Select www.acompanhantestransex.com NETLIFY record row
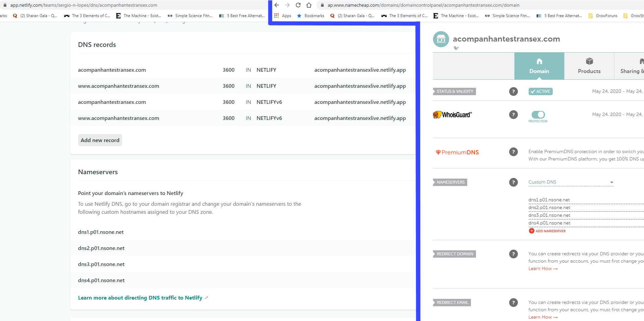Viewport: 644px width, 321px height. (x=242, y=86)
